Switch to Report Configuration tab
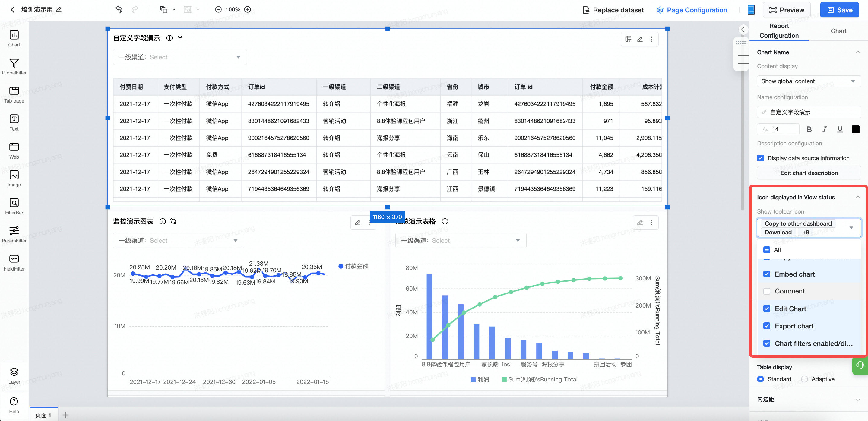The image size is (868, 421). pos(779,31)
